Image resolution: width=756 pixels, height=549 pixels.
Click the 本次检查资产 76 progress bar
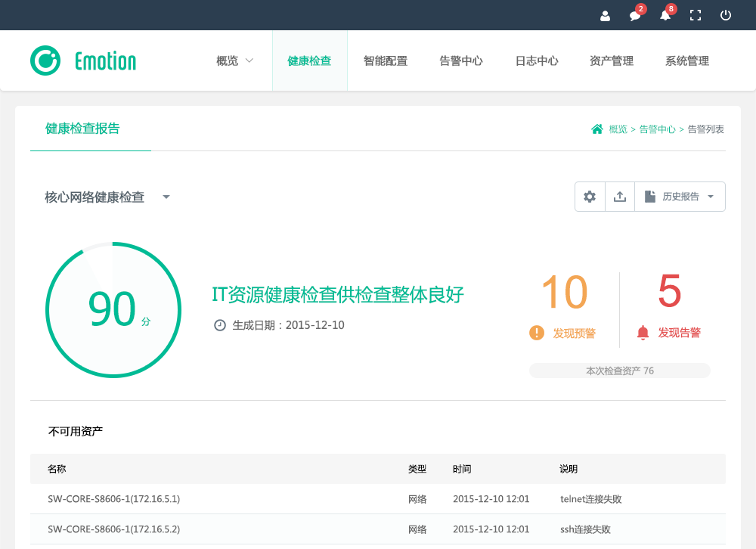[x=620, y=371]
